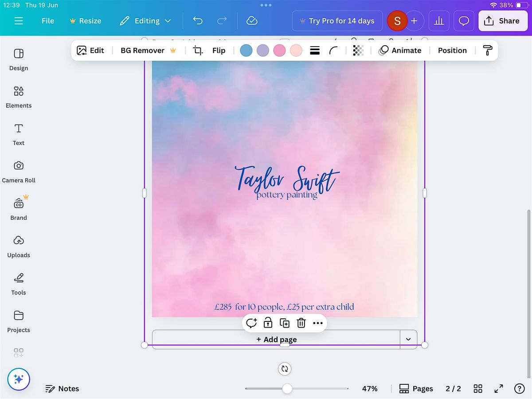Screen dimensions: 532x399
Task: Click Try Pro for 14 days
Action: (337, 21)
